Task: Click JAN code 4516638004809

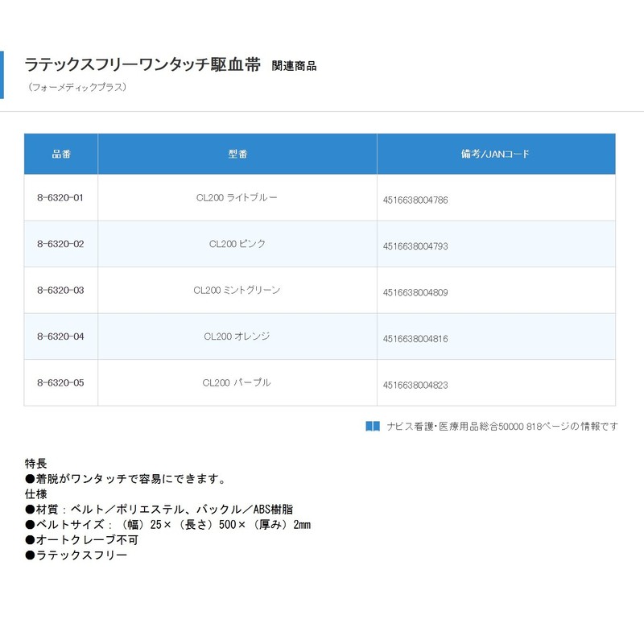Action: point(415,293)
